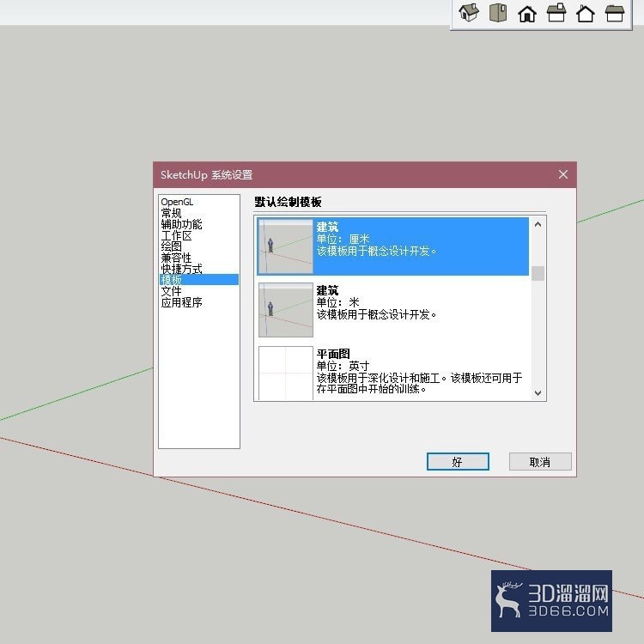Select the 建筑 单位：米 template thumbnail
This screenshot has width=644, height=644.
[x=285, y=310]
